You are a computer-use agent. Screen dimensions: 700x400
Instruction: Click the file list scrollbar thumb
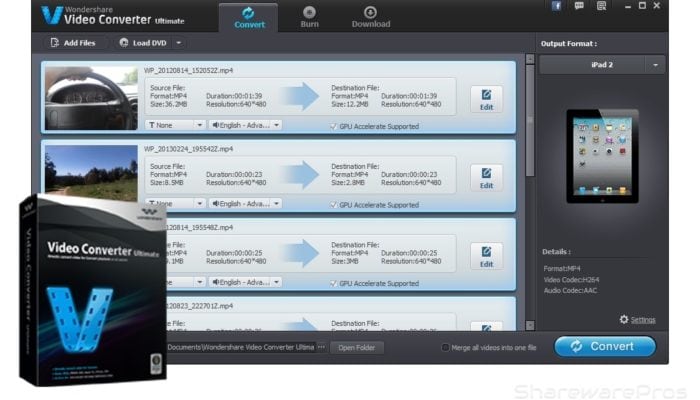coord(530,121)
